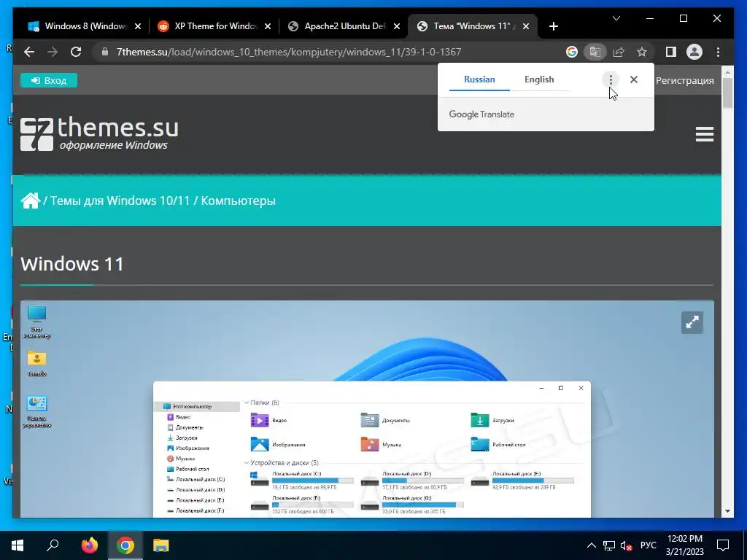
Task: Open the Chrome profile avatar
Action: click(x=694, y=52)
